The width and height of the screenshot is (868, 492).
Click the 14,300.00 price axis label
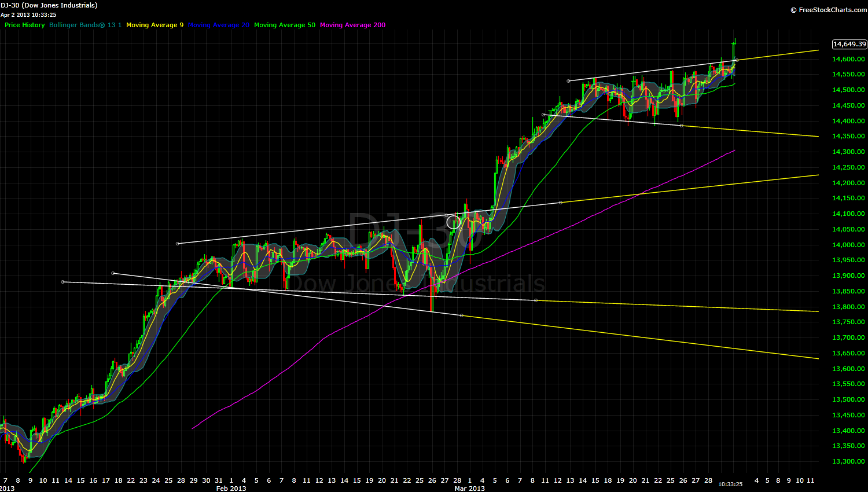click(x=848, y=152)
